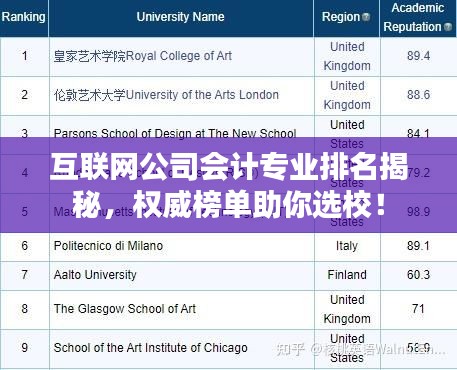The width and height of the screenshot is (457, 370).
Task: Click the Region column header text
Action: pos(341,17)
